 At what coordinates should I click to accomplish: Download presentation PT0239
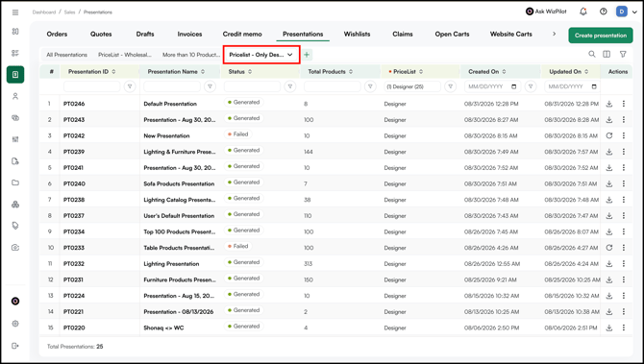point(609,152)
